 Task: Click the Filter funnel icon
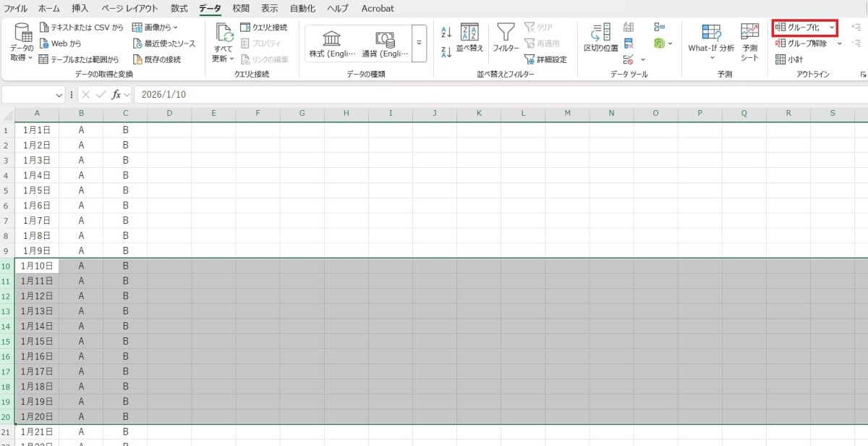(506, 34)
